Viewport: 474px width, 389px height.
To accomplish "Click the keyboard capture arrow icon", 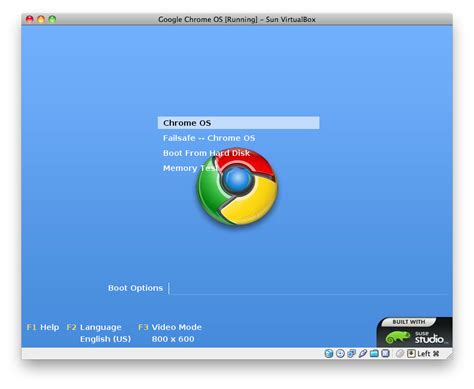I will pyautogui.click(x=411, y=353).
